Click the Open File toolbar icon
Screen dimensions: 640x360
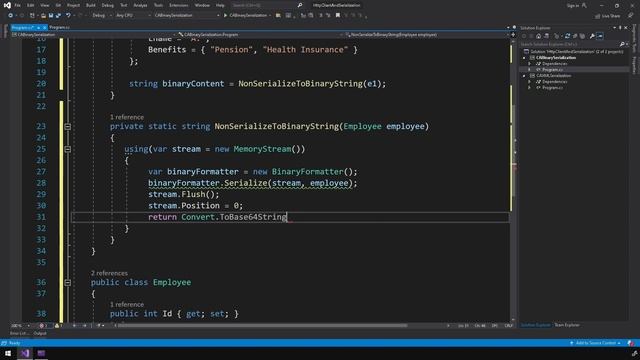(x=43, y=16)
